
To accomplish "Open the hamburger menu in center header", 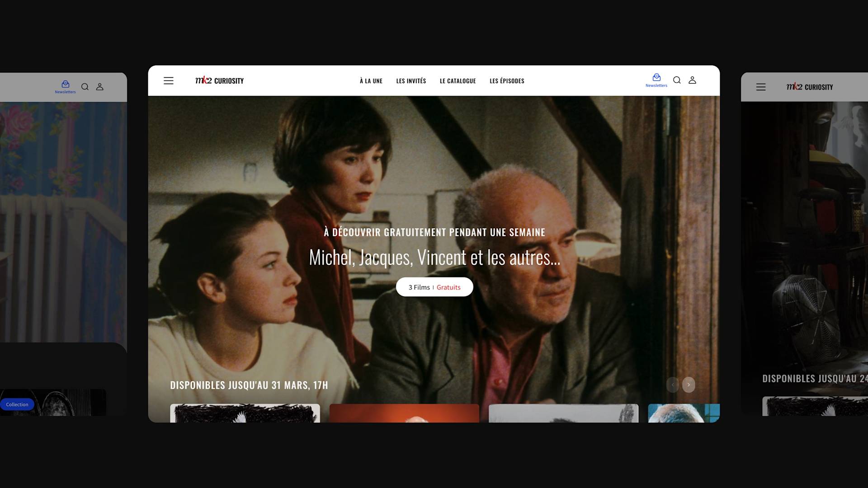I will [x=168, y=81].
